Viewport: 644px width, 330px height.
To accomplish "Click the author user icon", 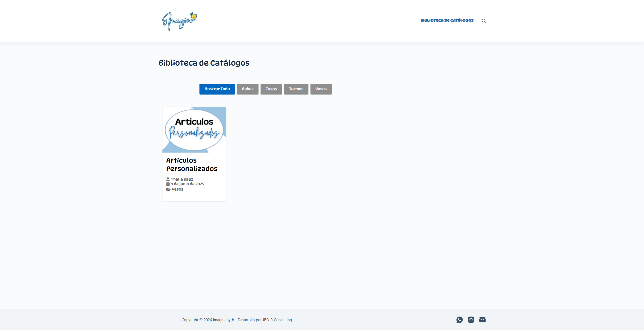I will [168, 179].
